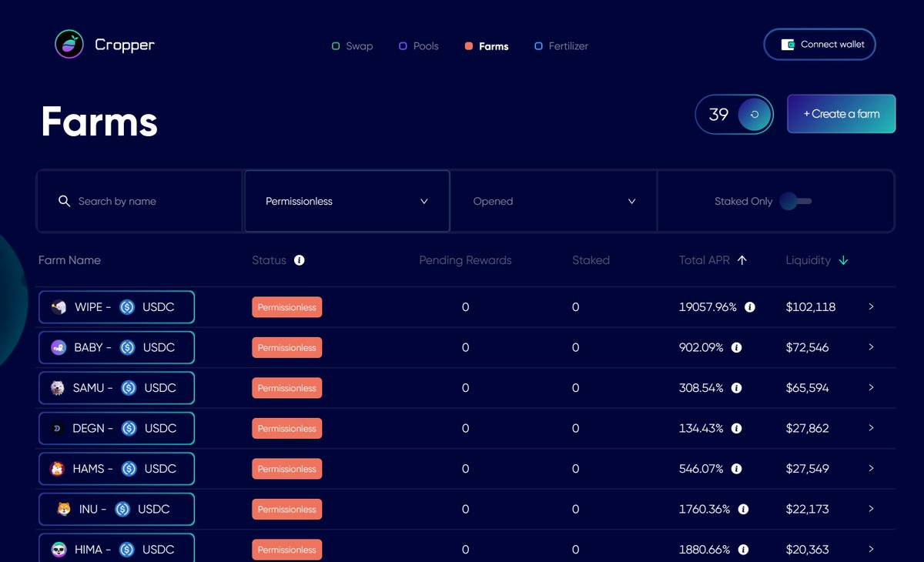
Task: Show APR info for 546.07%
Action: coord(736,469)
